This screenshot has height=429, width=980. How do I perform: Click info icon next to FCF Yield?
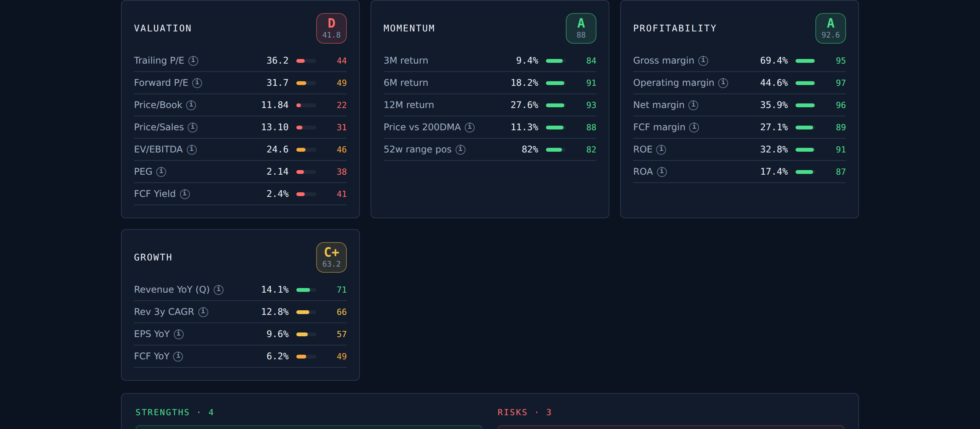[x=185, y=194]
